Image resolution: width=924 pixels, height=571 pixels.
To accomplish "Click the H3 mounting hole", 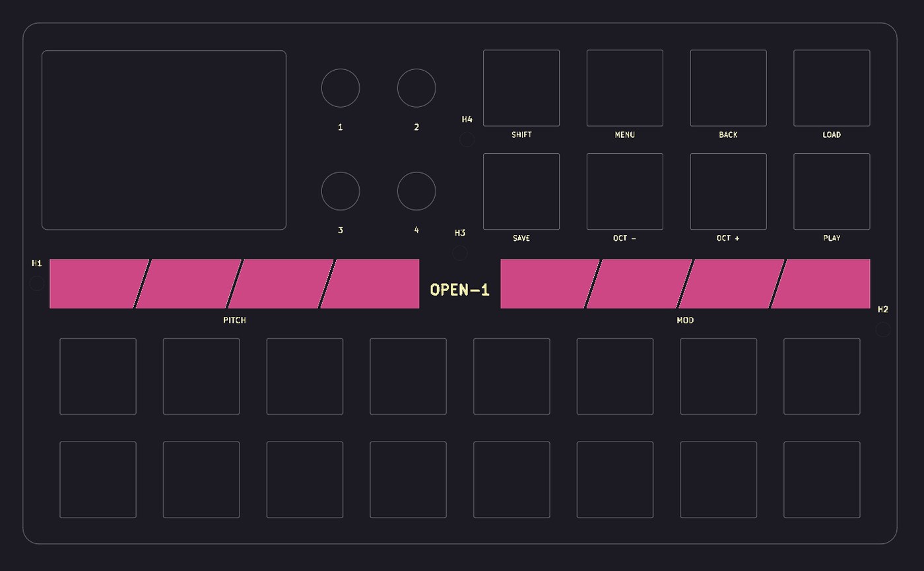I will (460, 253).
